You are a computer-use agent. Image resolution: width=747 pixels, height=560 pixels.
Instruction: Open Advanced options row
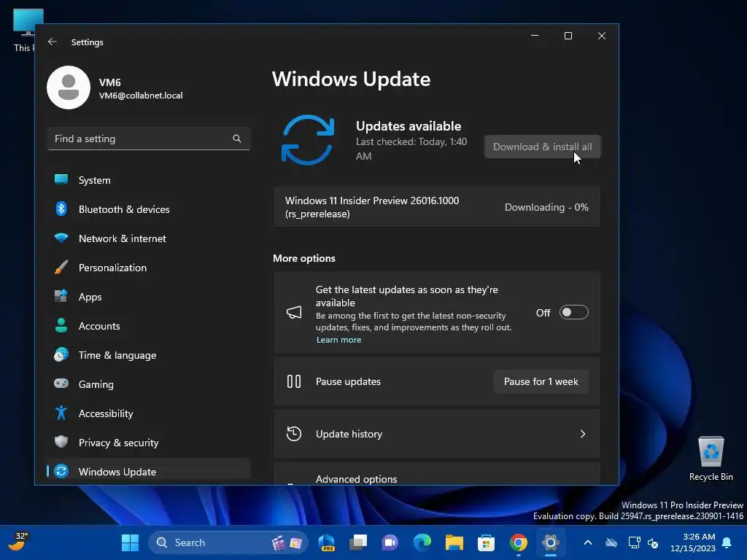click(437, 474)
